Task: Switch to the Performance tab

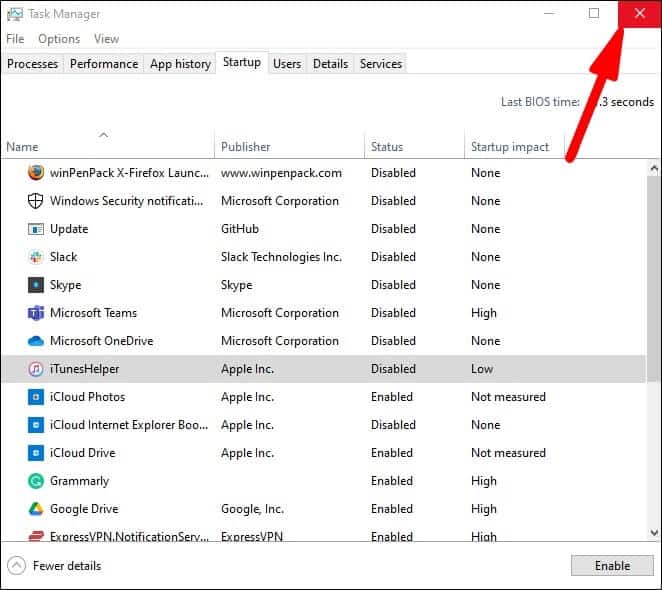Action: pos(104,64)
